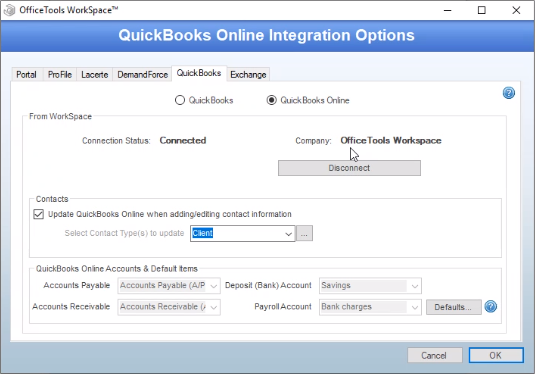Toggle Update QuickBooks Online contact checkbox

(x=39, y=214)
